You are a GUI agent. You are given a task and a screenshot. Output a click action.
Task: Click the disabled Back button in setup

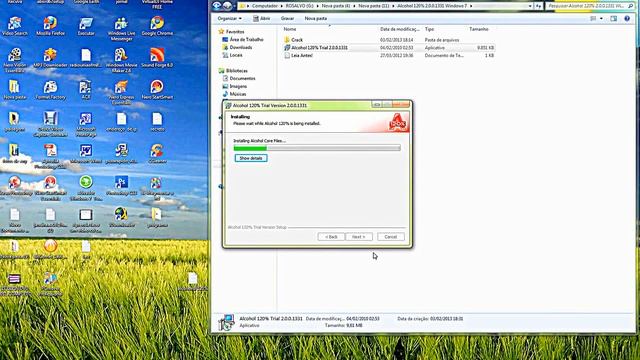coord(331,237)
